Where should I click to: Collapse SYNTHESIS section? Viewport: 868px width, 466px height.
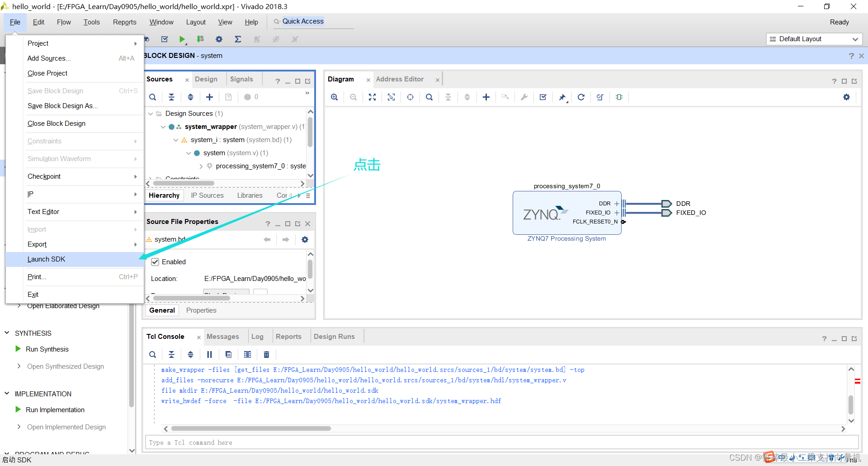[7, 333]
